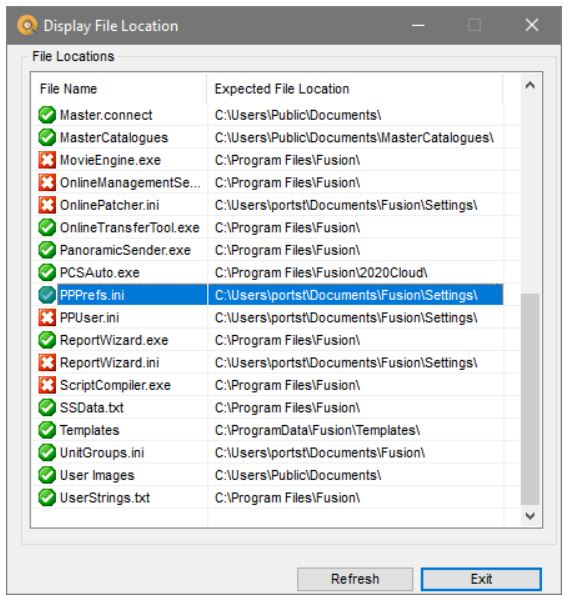This screenshot has height=600, width=567.
Task: Click the Exit button
Action: click(x=481, y=579)
